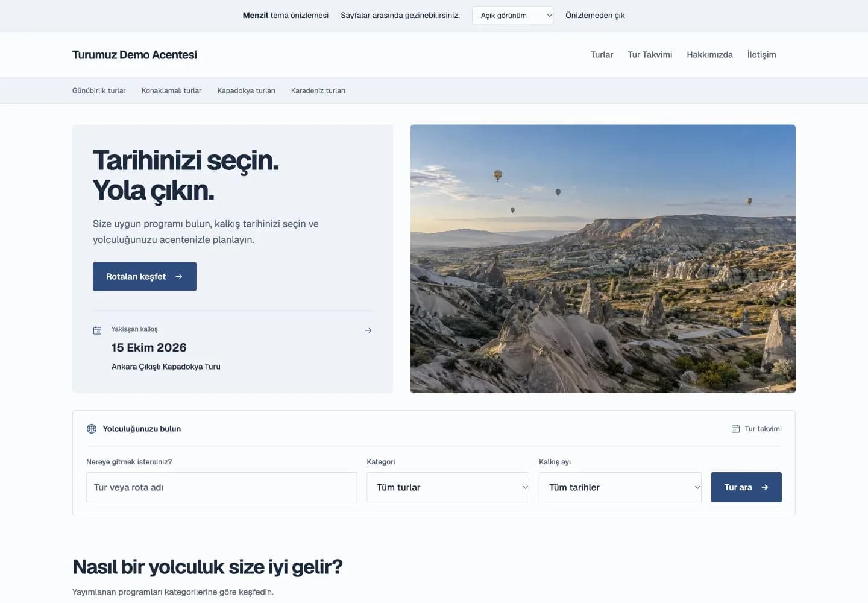This screenshot has width=868, height=603.
Task: Click the calendar icon beside Yaklaşan kalkış
Action: point(97,330)
